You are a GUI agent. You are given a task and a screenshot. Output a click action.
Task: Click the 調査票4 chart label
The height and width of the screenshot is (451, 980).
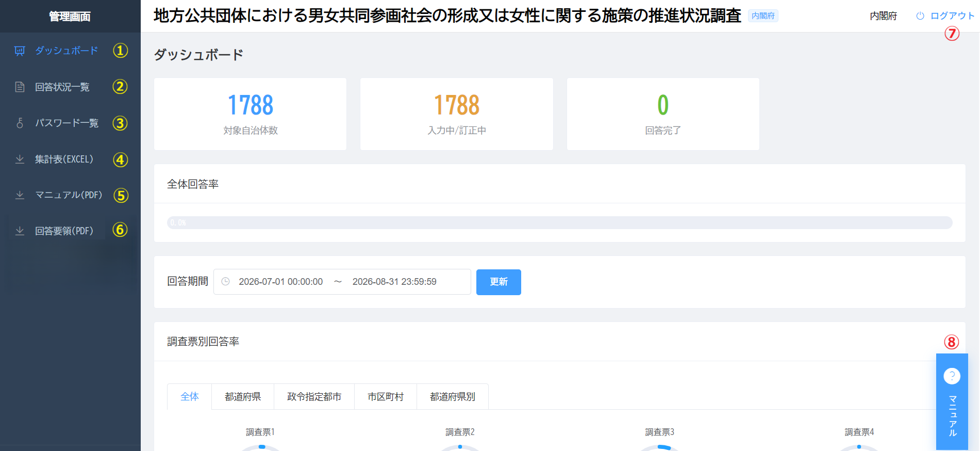tap(859, 432)
